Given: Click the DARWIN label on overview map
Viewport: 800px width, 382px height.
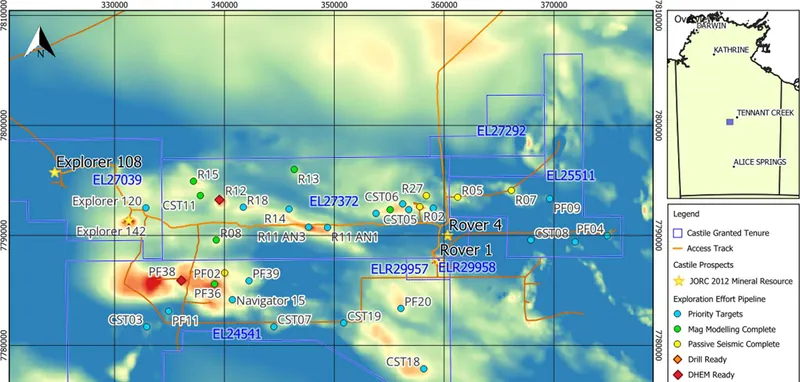Looking at the screenshot, I should (711, 26).
